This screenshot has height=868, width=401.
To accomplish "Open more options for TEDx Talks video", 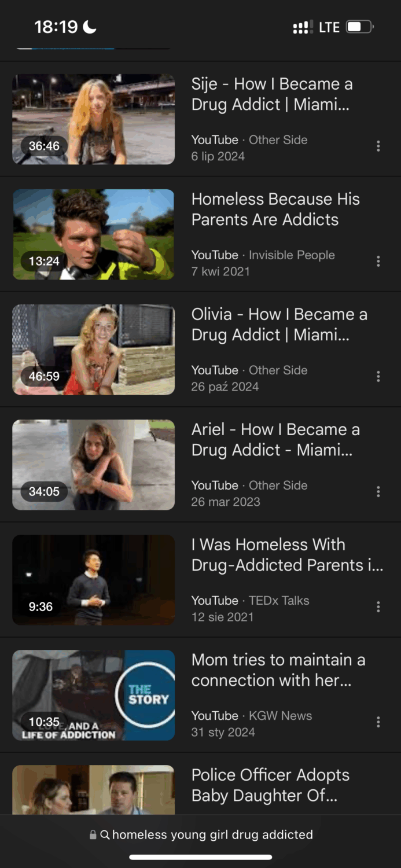I will [x=378, y=607].
